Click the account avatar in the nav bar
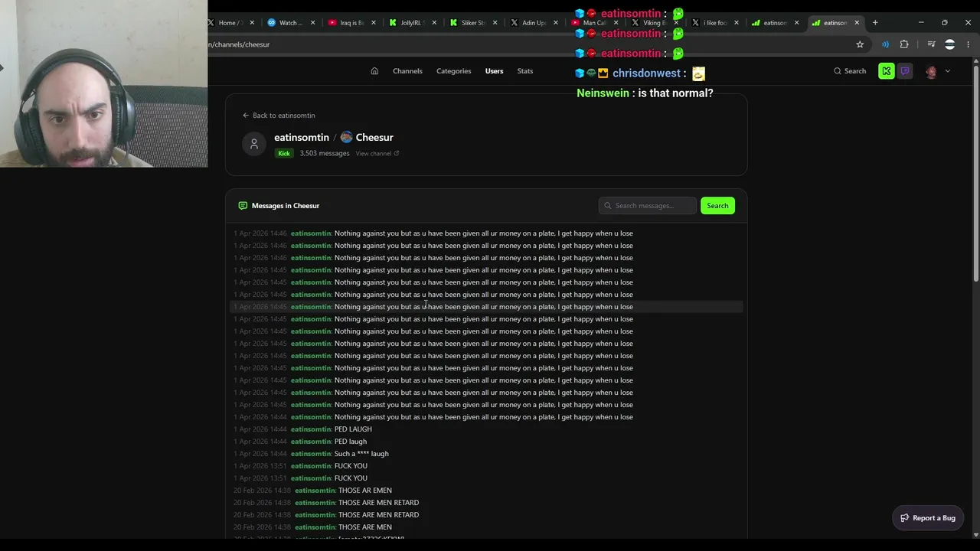 pos(931,71)
